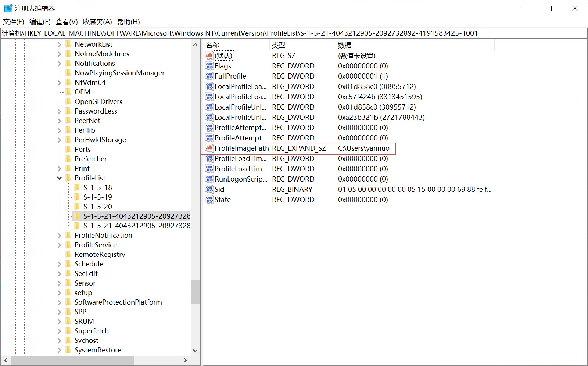Expand the SoftwareProtectionPlatform tree node
588x366 pixels.
59,302
